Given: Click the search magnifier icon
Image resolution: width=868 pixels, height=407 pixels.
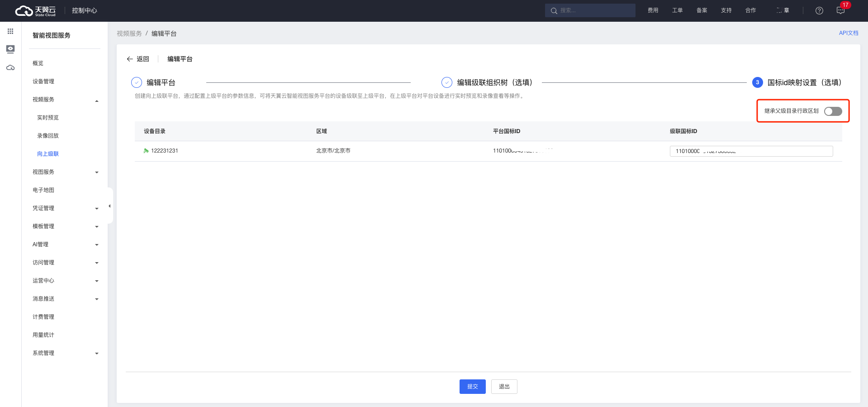Looking at the screenshot, I should 554,10.
